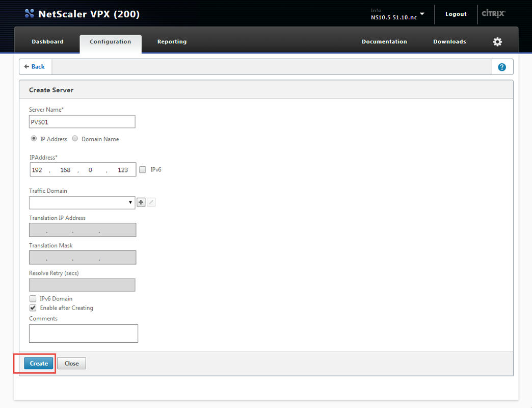Click the Traffic Domain edit pencil icon
Image resolution: width=532 pixels, height=408 pixels.
tap(151, 202)
